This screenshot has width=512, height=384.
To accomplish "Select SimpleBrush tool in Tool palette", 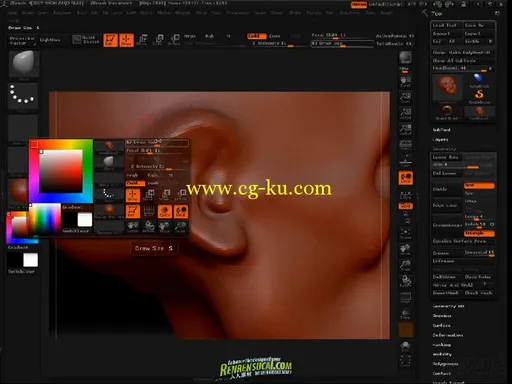I will pos(479,96).
